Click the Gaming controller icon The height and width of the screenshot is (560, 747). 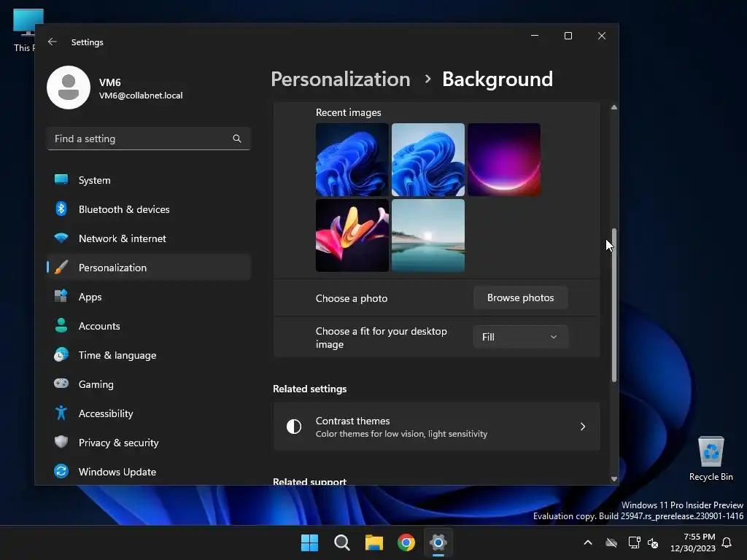61,384
